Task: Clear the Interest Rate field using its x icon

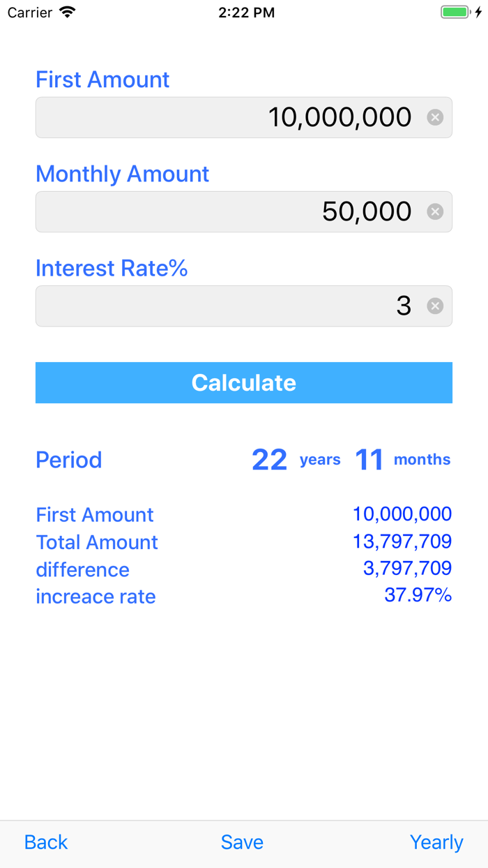Action: click(x=435, y=306)
